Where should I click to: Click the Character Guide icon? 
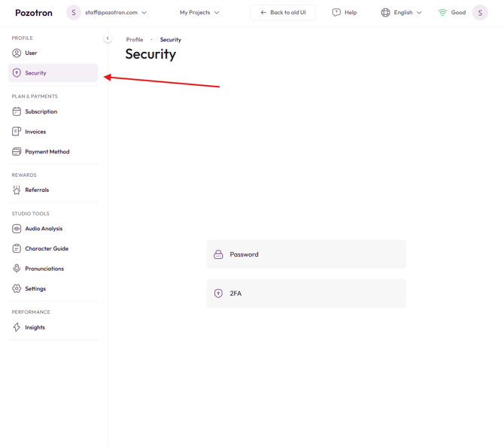pos(17,248)
